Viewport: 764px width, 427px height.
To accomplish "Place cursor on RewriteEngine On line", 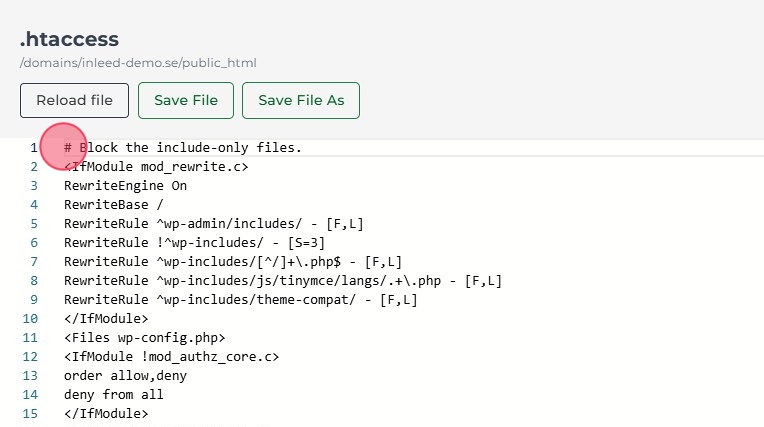I will (125, 186).
